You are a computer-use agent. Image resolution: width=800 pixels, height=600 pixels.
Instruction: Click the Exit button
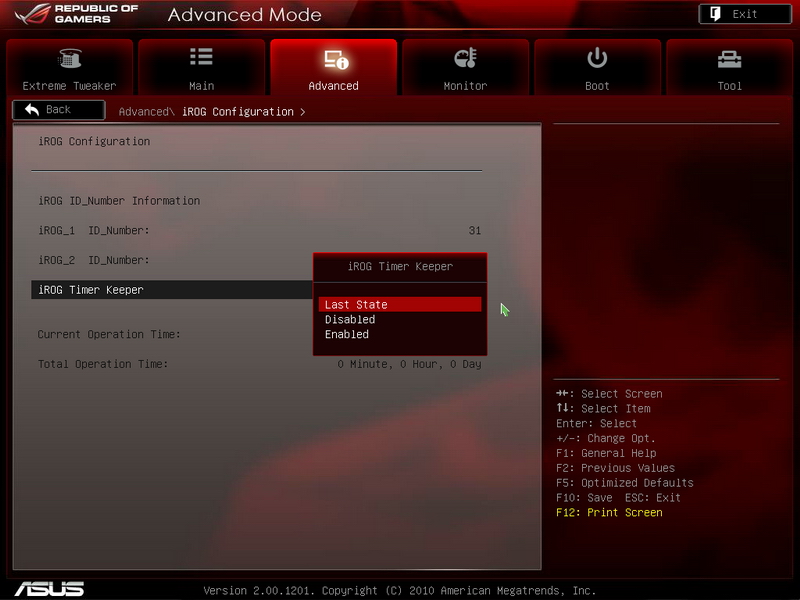(745, 14)
